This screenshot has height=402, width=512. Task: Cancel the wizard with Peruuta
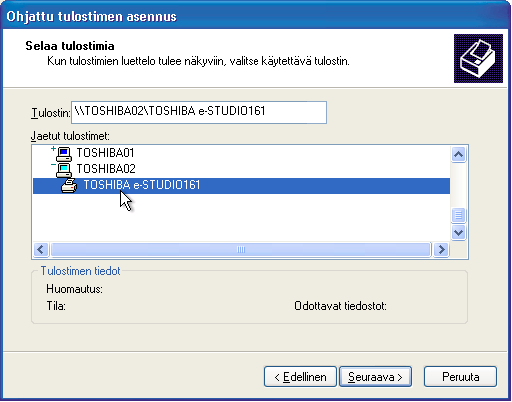[460, 377]
